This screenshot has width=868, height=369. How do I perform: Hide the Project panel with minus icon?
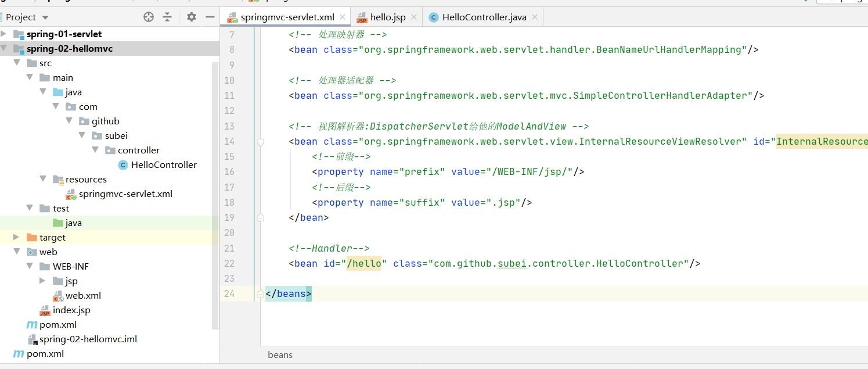coord(210,17)
